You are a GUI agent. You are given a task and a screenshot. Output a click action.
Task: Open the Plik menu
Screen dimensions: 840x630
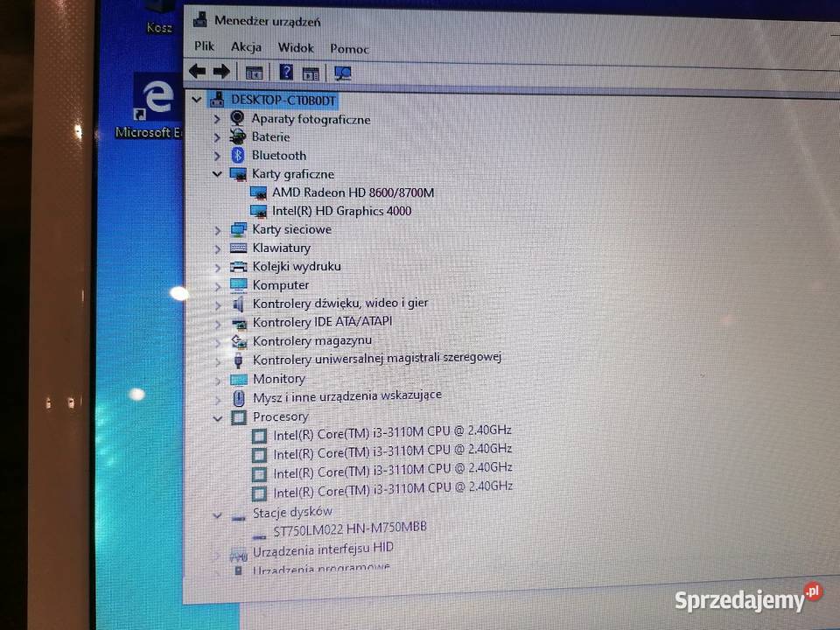pyautogui.click(x=204, y=46)
